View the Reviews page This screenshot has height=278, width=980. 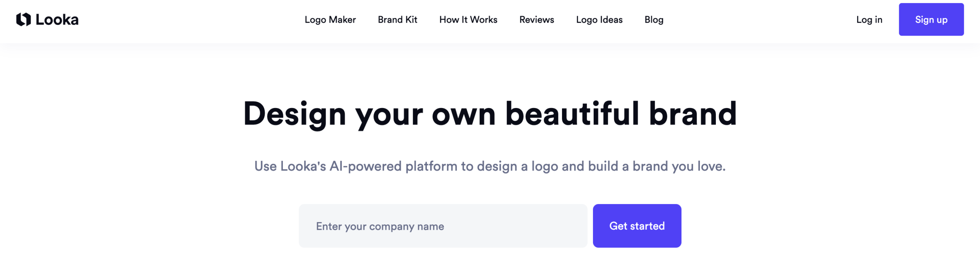[536, 20]
